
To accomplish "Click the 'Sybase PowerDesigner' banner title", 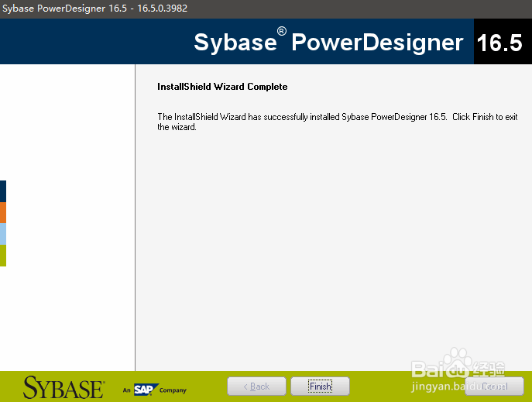I will coord(328,42).
